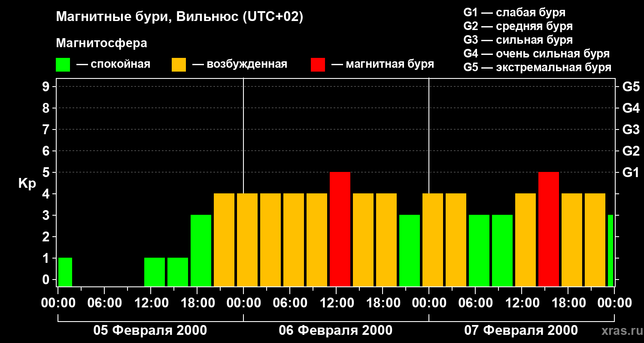This screenshot has height=343, width=644.
Task: Click the green Kp 3 bar on 06 Февраля
Action: coord(410,250)
